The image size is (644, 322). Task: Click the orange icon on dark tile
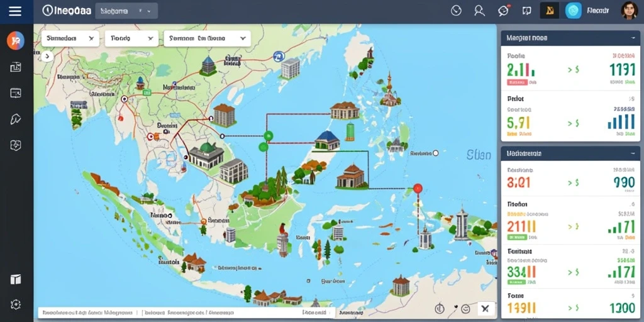[x=550, y=11]
